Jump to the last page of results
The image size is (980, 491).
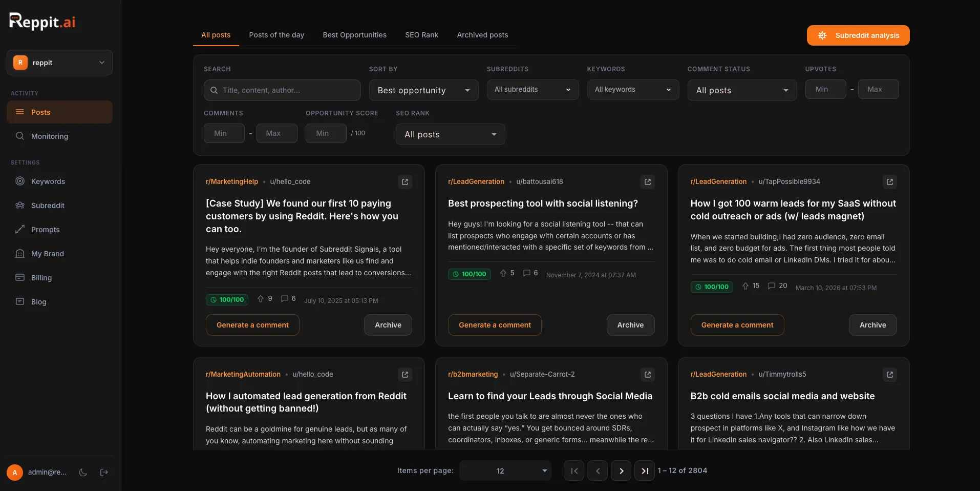[x=645, y=470]
